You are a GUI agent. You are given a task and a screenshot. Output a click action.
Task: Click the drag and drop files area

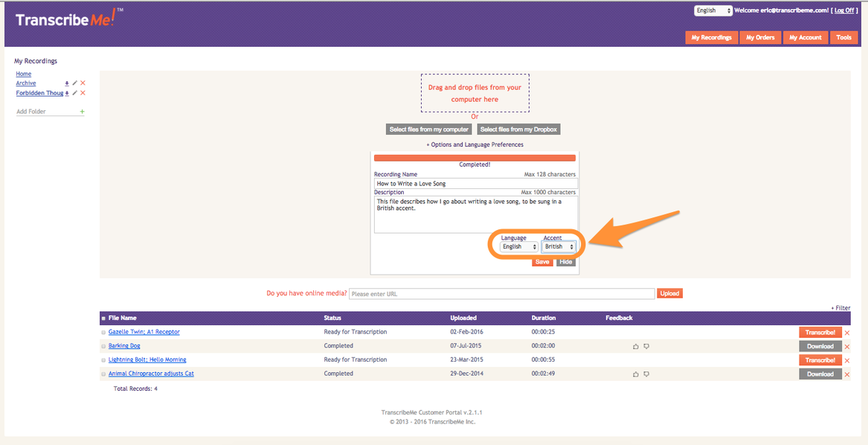coord(475,93)
